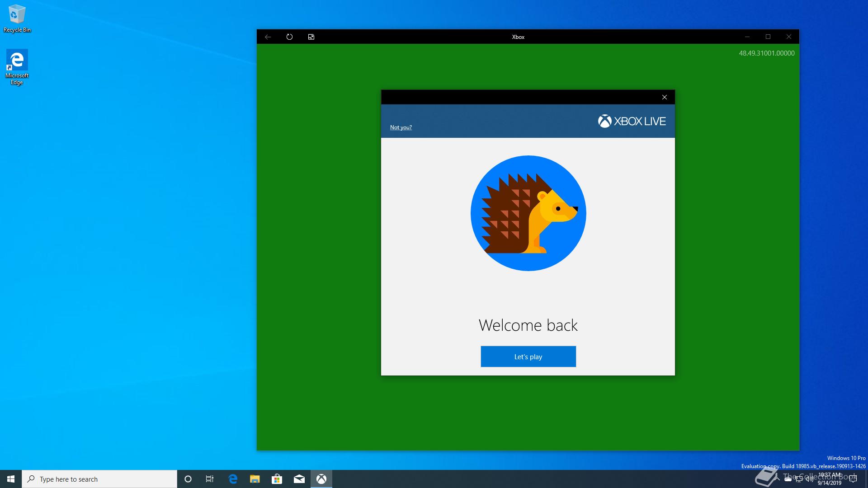Refresh the Xbox app window
This screenshot has width=868, height=488.
[x=290, y=37]
